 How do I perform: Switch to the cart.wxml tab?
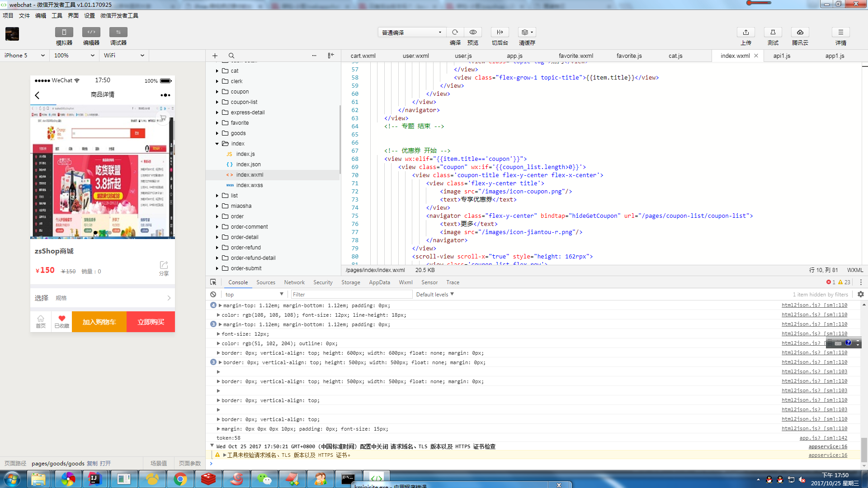click(363, 56)
